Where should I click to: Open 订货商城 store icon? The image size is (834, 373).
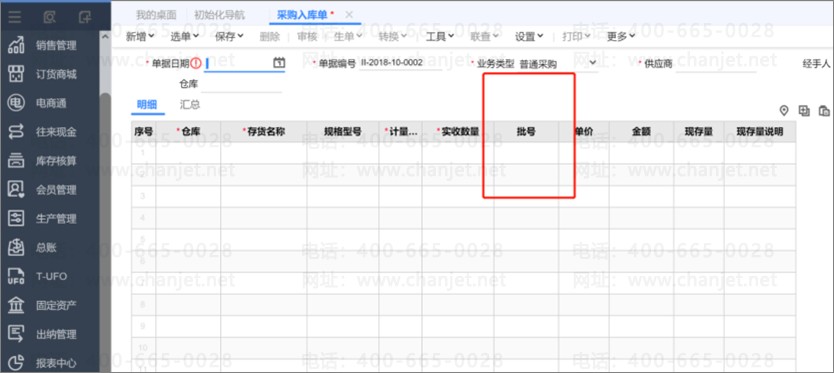tap(16, 74)
